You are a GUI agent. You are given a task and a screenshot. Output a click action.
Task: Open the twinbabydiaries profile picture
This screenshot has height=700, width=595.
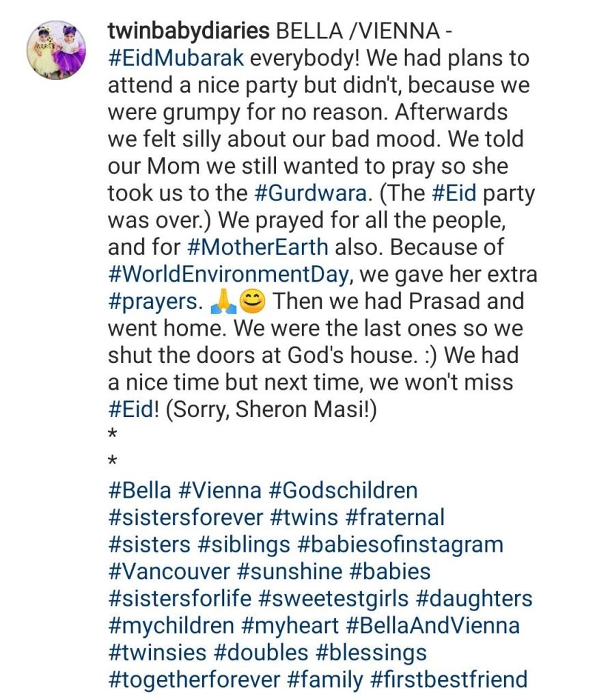[56, 50]
